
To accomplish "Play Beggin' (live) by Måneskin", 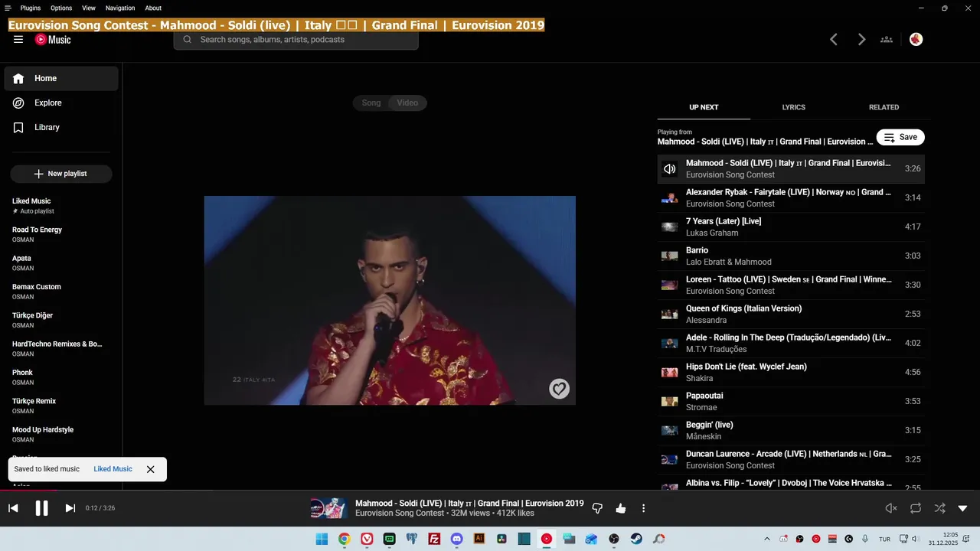I will (x=791, y=431).
